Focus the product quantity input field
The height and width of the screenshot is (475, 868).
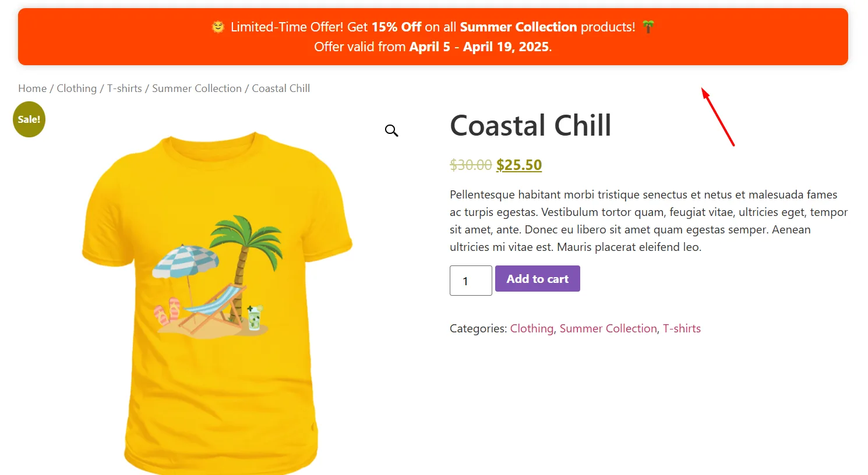click(471, 281)
